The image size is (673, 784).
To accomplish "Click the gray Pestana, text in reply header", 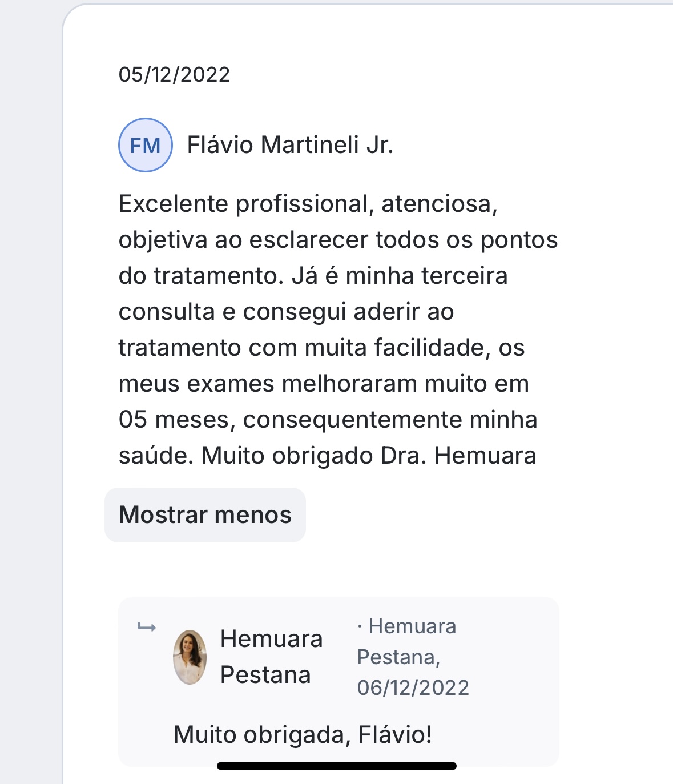I will (x=398, y=657).
